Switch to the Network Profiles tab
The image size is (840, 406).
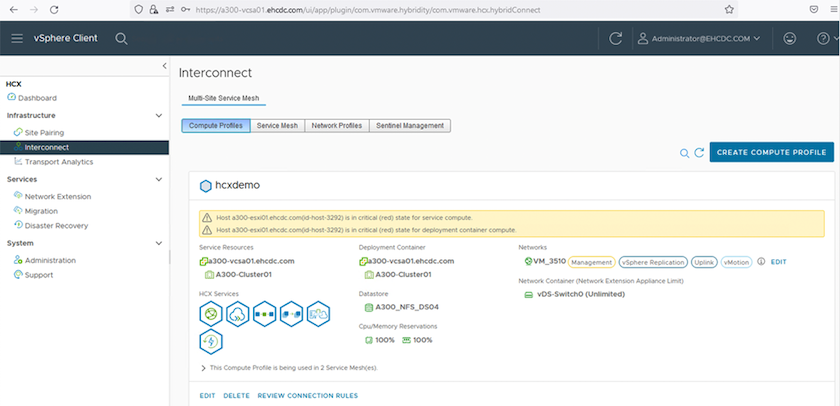coord(336,126)
